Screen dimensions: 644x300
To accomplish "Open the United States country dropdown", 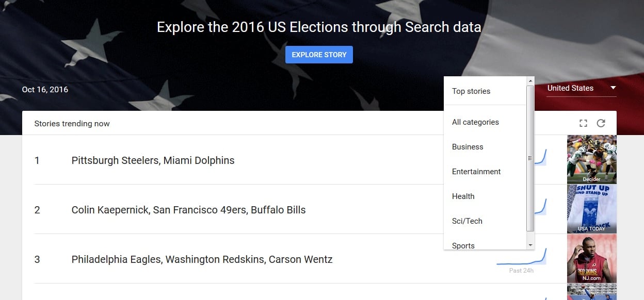I will pos(582,89).
